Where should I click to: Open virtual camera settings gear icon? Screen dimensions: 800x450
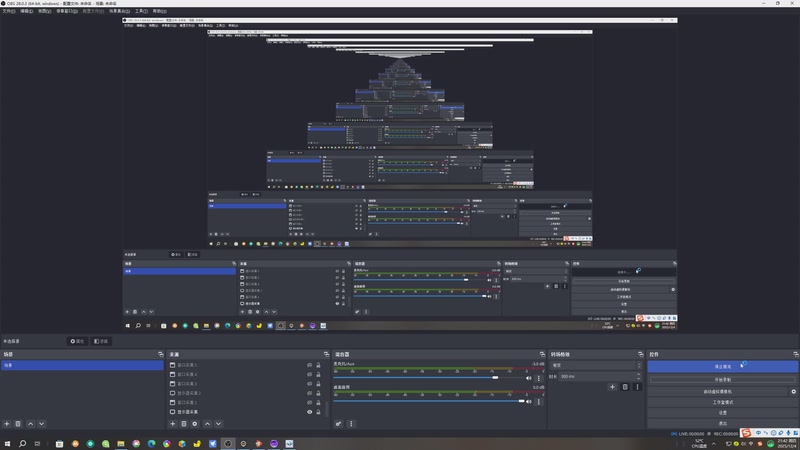click(793, 391)
